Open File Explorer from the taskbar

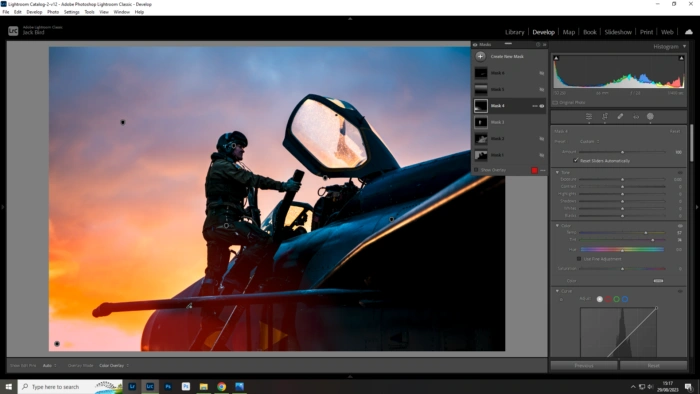click(204, 386)
